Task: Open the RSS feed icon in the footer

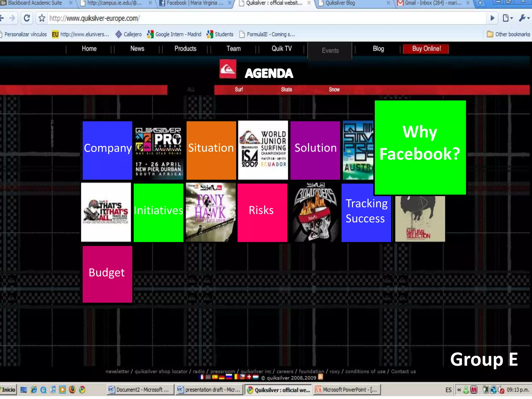Action: click(x=321, y=377)
